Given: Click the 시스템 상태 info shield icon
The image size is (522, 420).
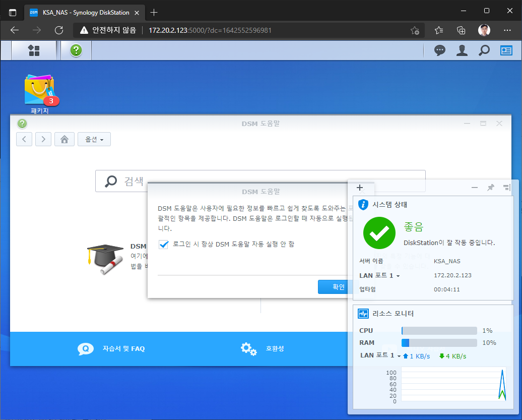Looking at the screenshot, I should [x=363, y=204].
